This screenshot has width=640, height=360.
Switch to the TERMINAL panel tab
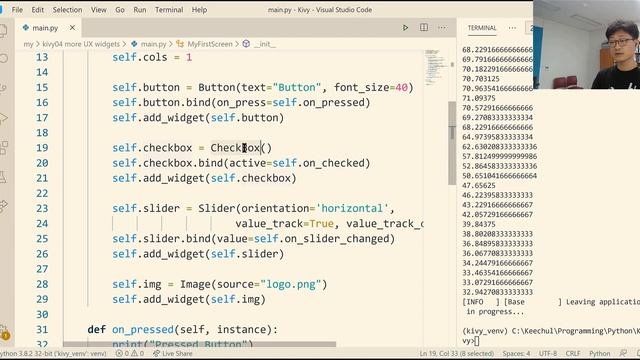tap(482, 28)
